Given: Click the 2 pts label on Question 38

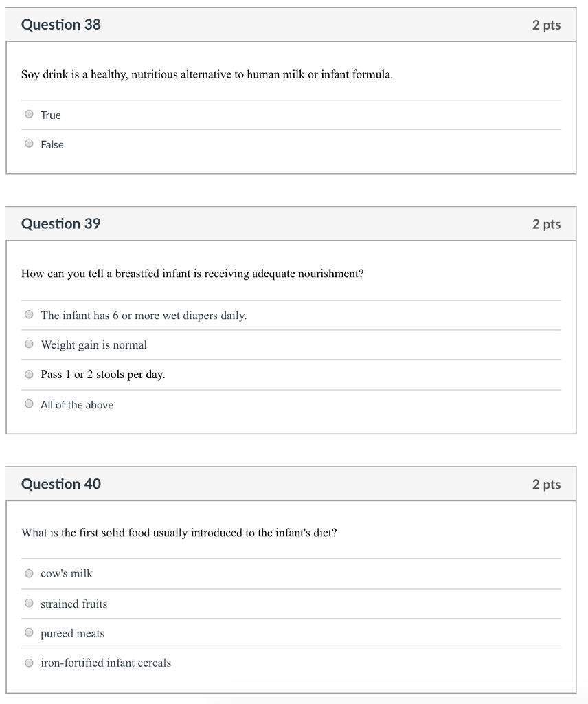Looking at the screenshot, I should point(547,24).
